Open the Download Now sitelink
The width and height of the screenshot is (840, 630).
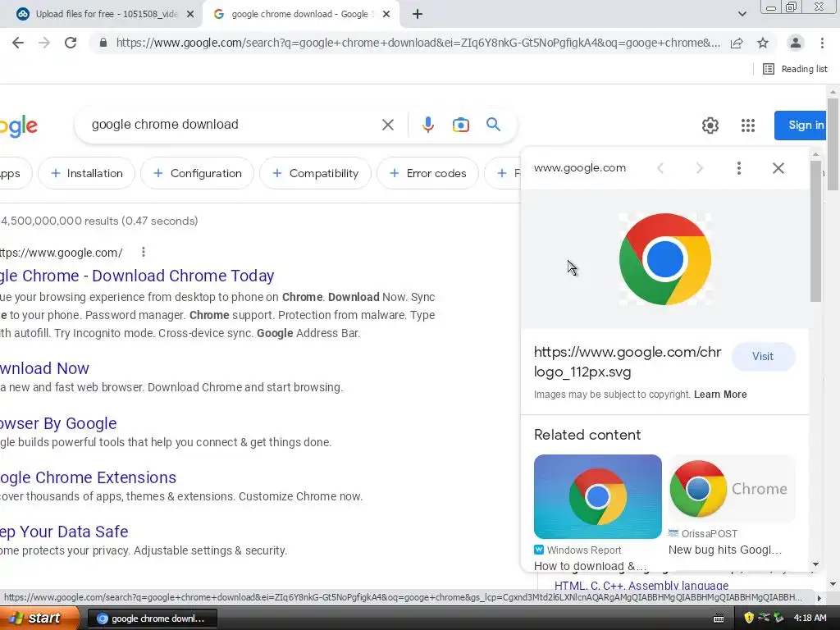(44, 368)
